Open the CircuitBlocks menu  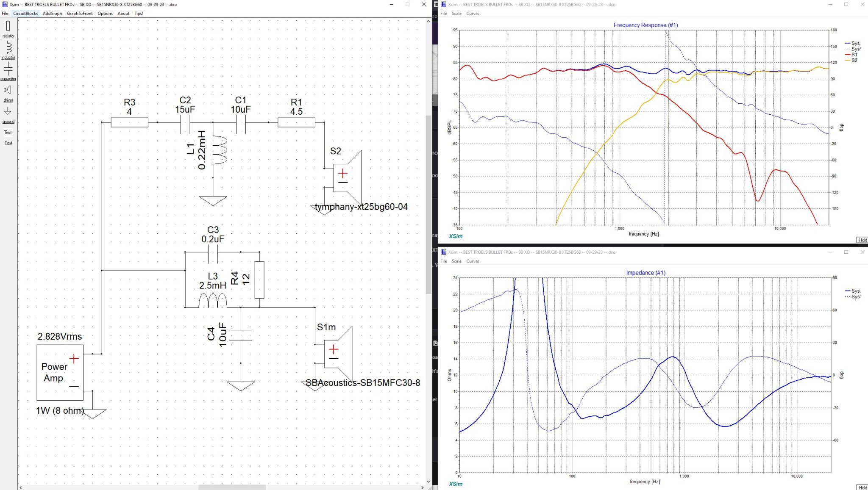point(25,14)
